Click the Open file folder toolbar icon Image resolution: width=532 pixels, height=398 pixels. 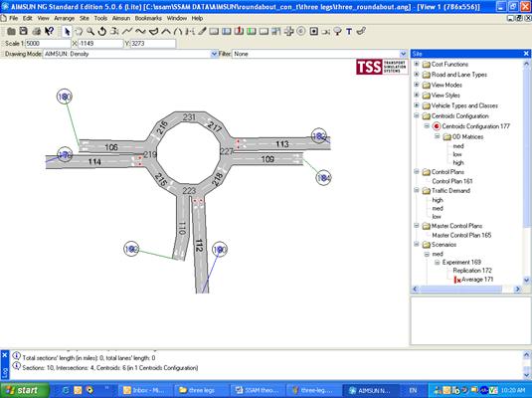[11, 32]
